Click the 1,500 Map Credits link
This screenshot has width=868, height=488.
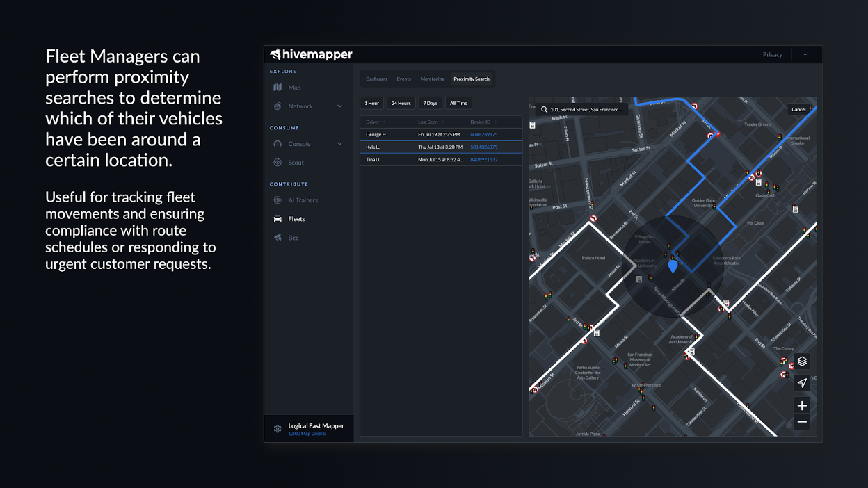(x=307, y=434)
